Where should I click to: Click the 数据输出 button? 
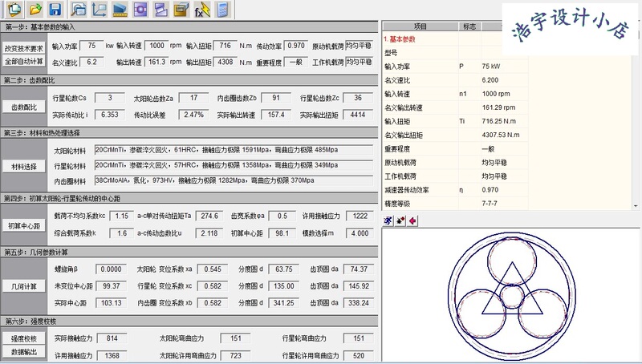[24, 352]
